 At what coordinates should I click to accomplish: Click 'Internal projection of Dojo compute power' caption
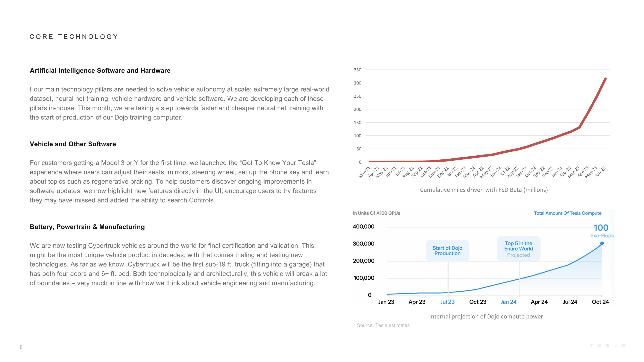[x=486, y=317]
